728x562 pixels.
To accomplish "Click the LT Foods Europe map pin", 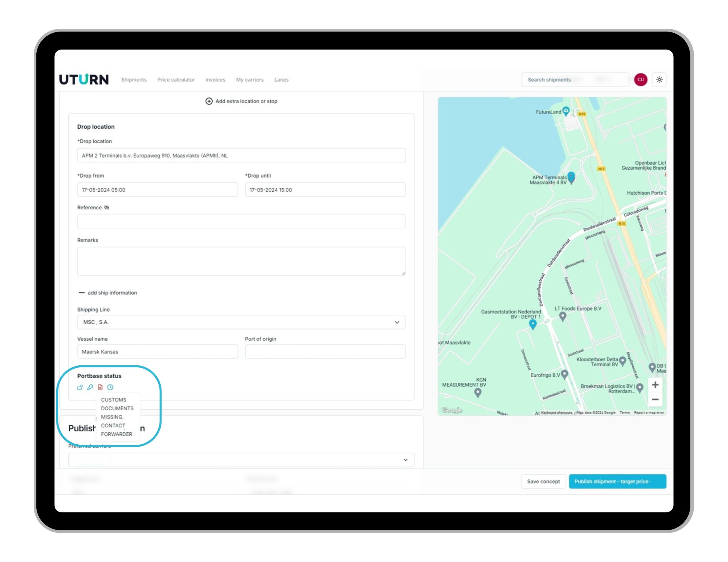I will click(x=562, y=316).
